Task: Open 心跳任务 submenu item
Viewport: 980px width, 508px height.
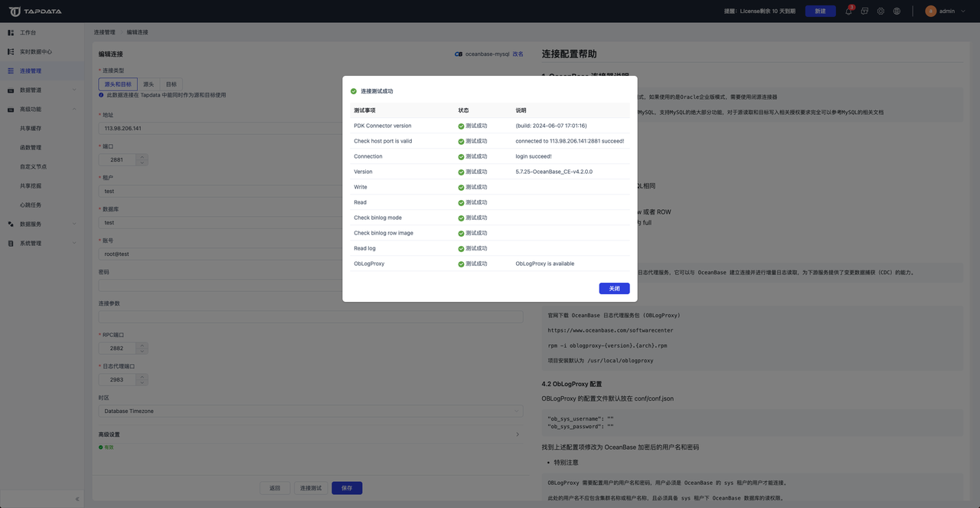Action: point(31,205)
